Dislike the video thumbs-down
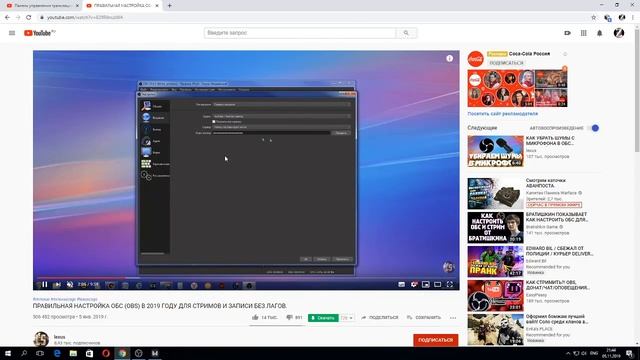 click(289, 317)
